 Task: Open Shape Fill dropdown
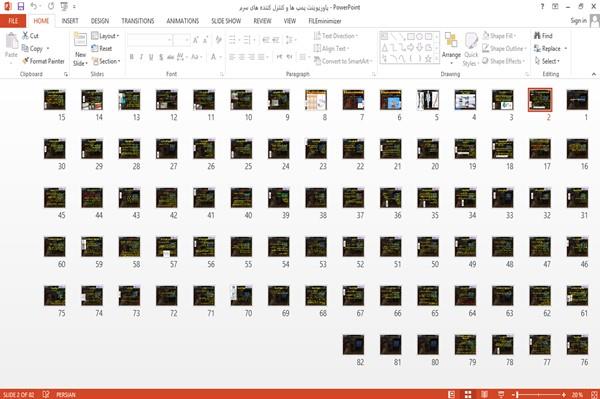(x=499, y=36)
